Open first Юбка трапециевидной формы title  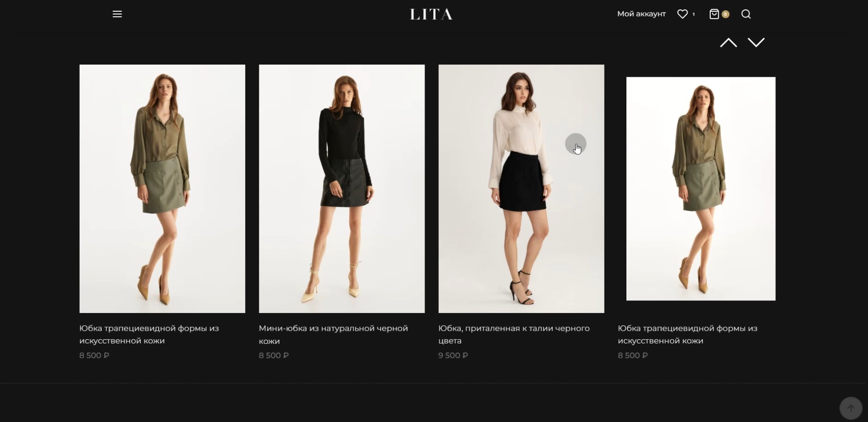coord(149,335)
